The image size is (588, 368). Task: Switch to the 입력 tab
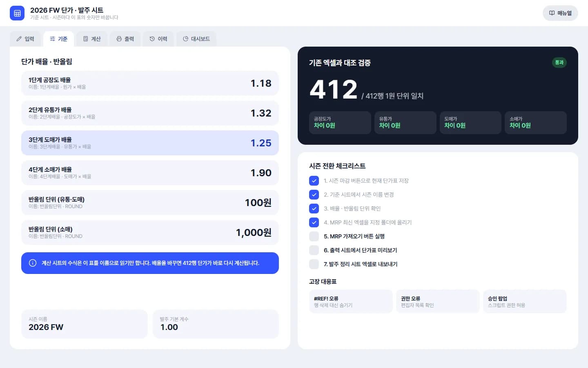click(x=25, y=39)
